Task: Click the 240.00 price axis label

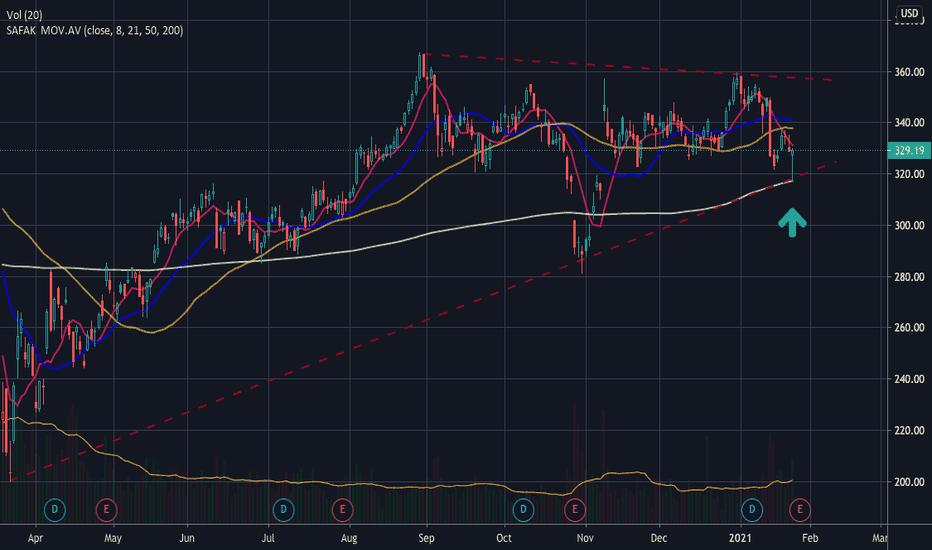Action: 909,379
